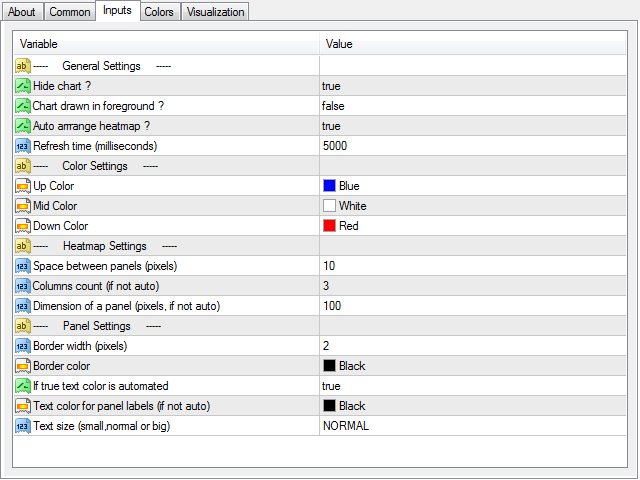Click the black Text color swatch
The width and height of the screenshot is (640, 480).
tap(329, 406)
